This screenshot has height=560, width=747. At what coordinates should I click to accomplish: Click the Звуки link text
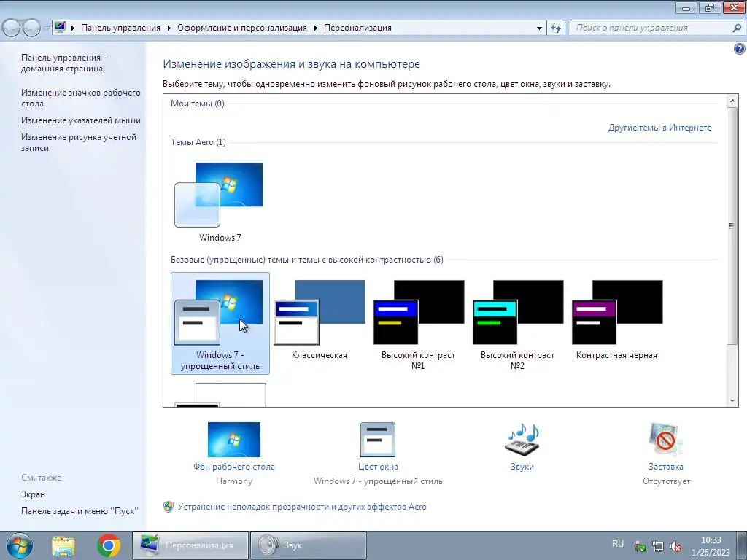(522, 467)
